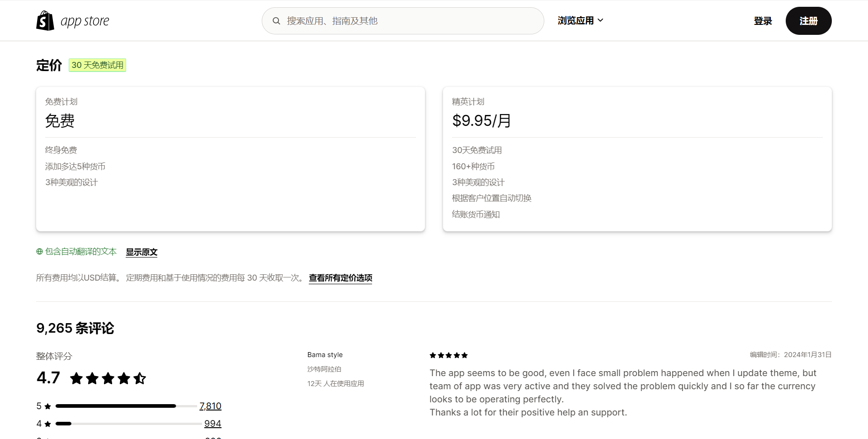Click the star icon in the 4 rating row
The image size is (868, 439).
tap(48, 424)
